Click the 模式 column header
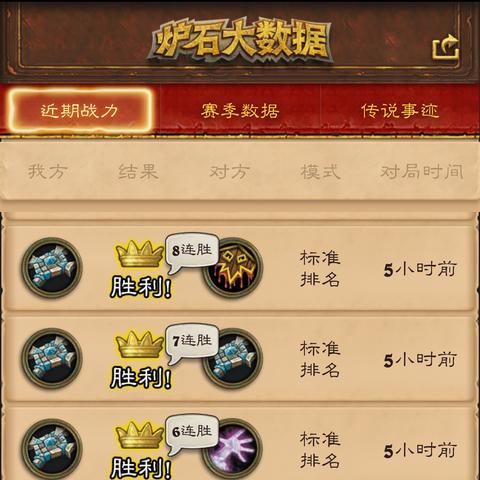 (x=321, y=172)
